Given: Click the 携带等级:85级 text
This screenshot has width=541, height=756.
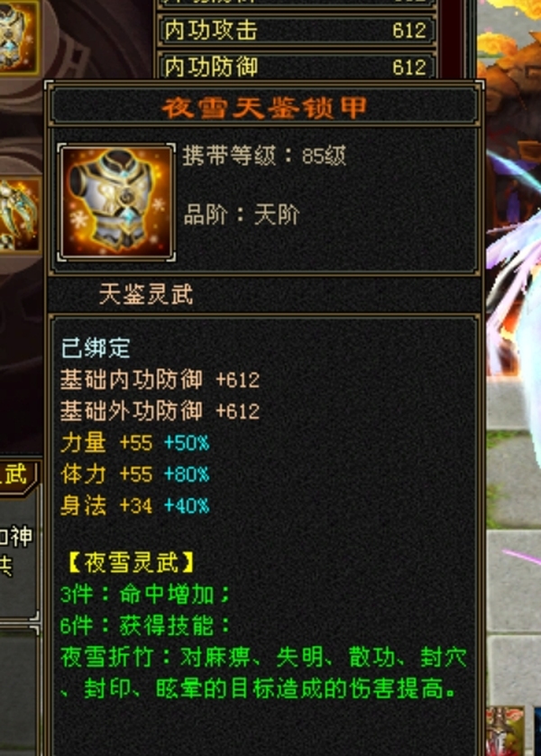Looking at the screenshot, I should click(264, 156).
